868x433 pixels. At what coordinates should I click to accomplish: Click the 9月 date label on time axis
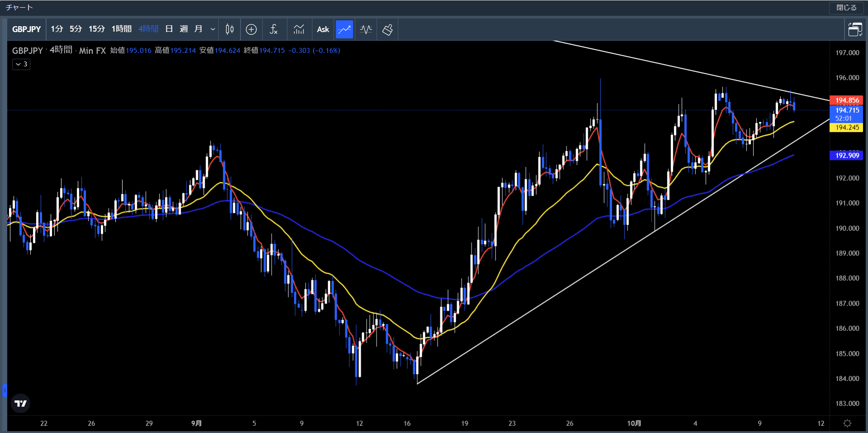196,424
